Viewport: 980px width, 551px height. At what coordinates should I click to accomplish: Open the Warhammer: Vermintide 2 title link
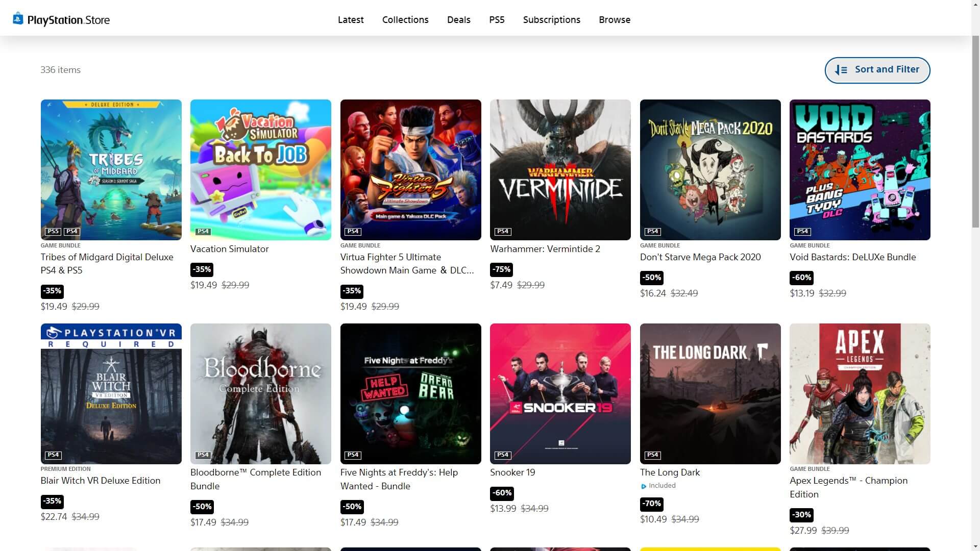(545, 249)
